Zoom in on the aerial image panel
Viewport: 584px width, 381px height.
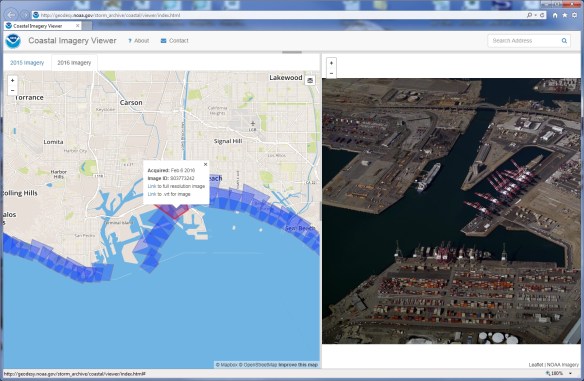click(331, 63)
